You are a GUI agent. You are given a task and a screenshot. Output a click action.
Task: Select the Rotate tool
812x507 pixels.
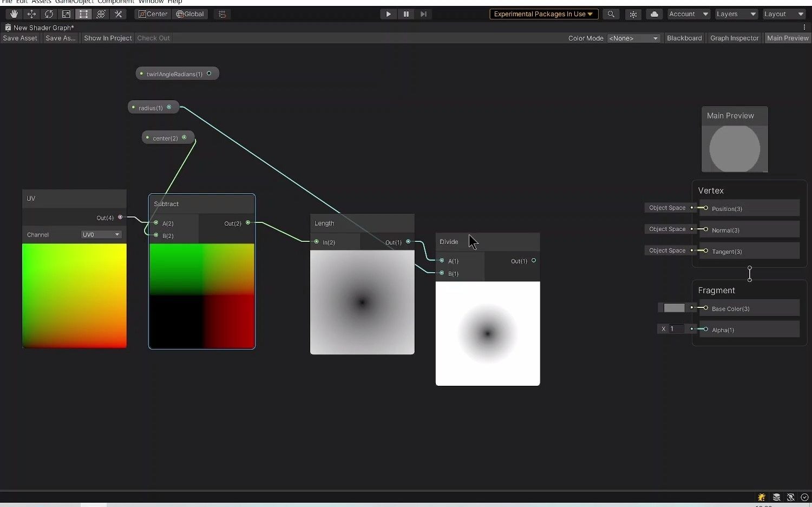(49, 14)
